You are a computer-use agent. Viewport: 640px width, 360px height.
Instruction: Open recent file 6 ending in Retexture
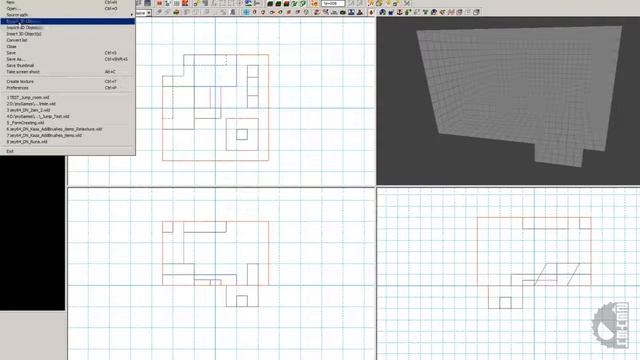click(67, 129)
